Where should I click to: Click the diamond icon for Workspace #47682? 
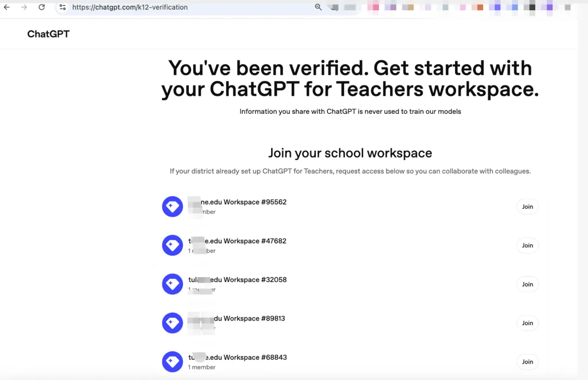(x=173, y=246)
